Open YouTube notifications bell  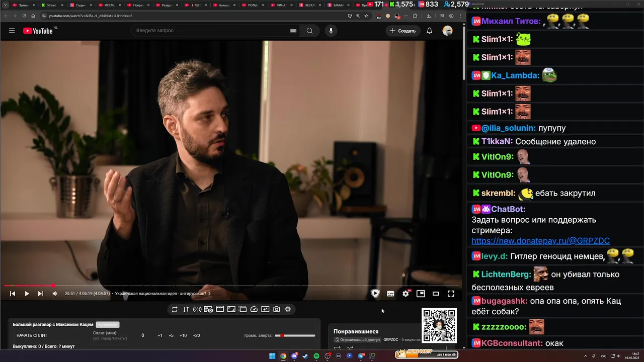click(x=429, y=31)
